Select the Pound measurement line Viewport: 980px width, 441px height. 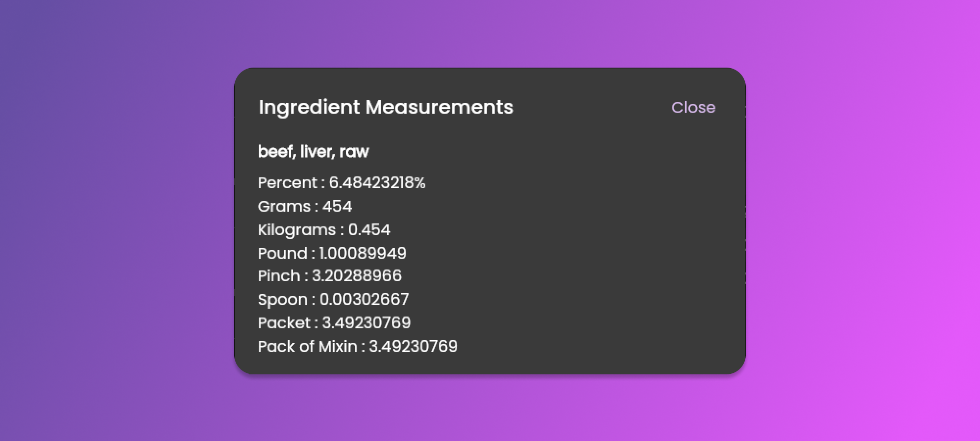point(332,253)
